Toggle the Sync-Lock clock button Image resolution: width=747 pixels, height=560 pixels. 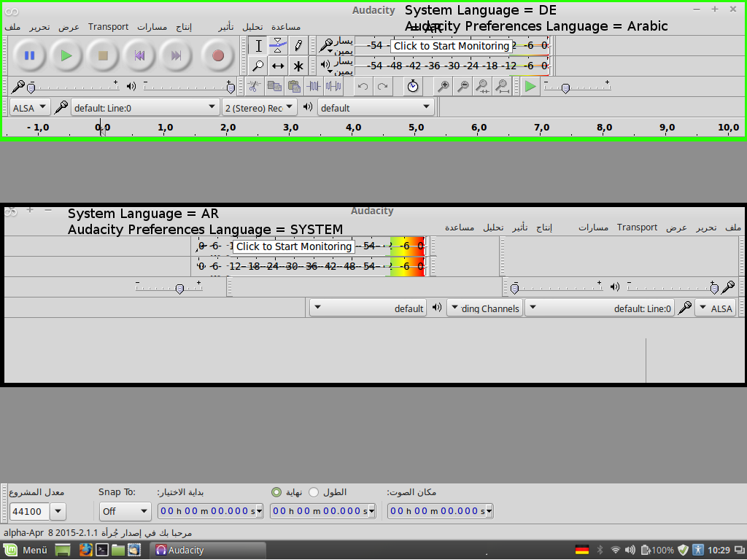click(x=413, y=87)
